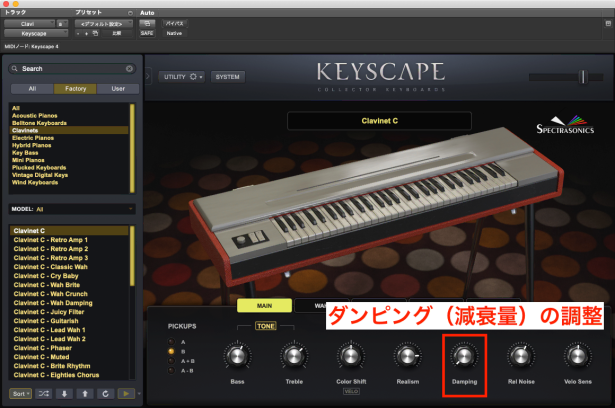
Task: Toggle the bypass button
Action: tap(175, 24)
